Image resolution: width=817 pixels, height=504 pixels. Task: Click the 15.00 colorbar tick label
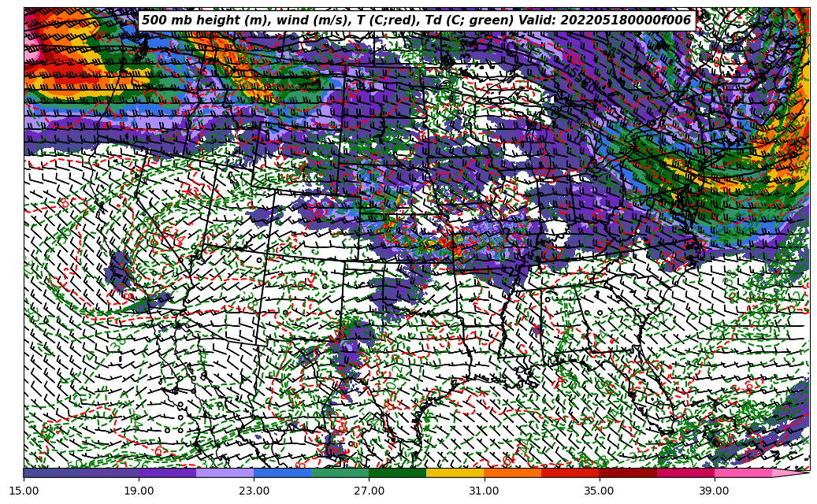[x=24, y=491]
